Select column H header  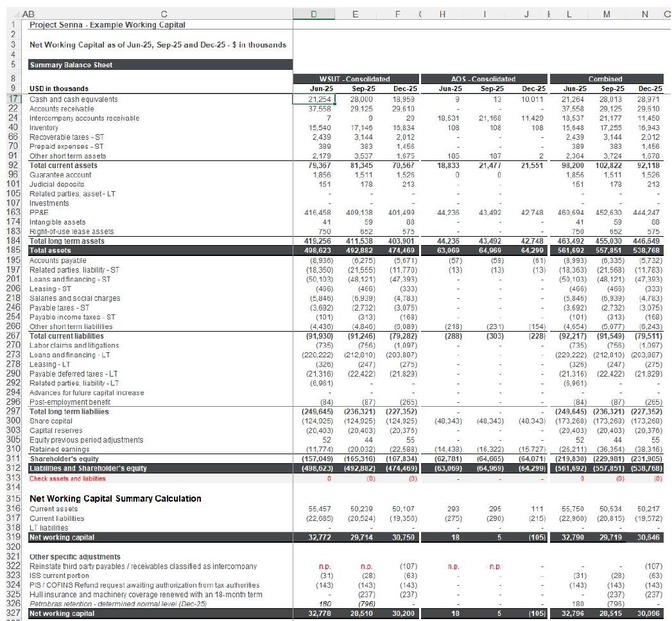click(442, 12)
